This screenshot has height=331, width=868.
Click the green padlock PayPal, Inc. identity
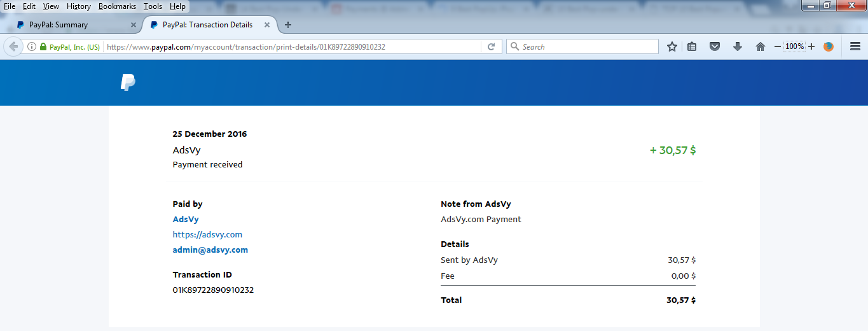(x=69, y=46)
